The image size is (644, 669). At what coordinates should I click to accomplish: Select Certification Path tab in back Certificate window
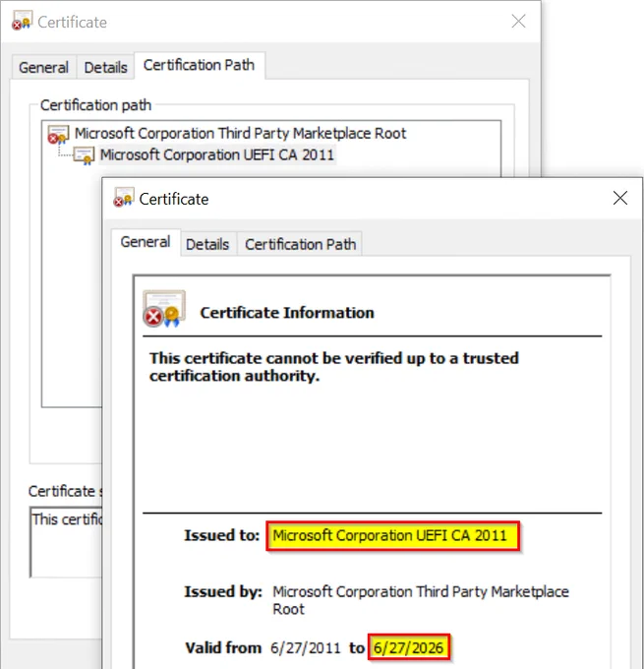click(200, 65)
